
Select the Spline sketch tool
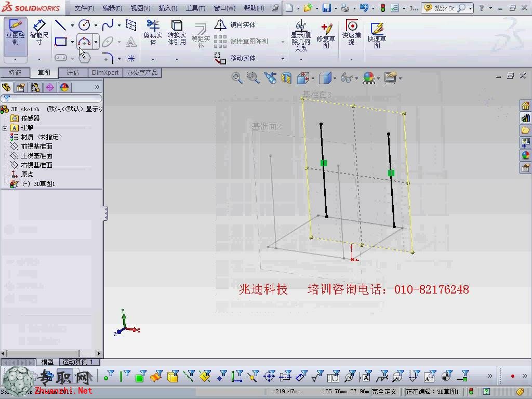click(x=108, y=25)
